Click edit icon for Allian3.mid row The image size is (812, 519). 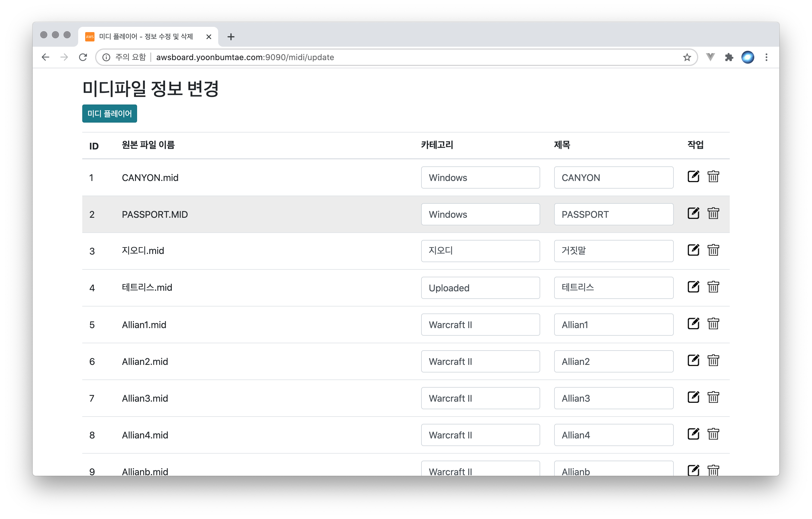pyautogui.click(x=693, y=397)
